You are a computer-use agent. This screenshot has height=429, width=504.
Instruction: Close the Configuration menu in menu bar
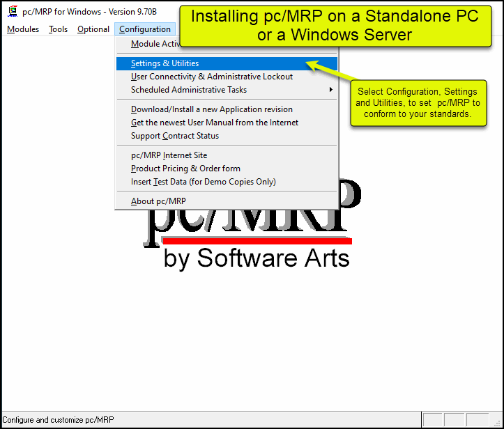tap(145, 29)
